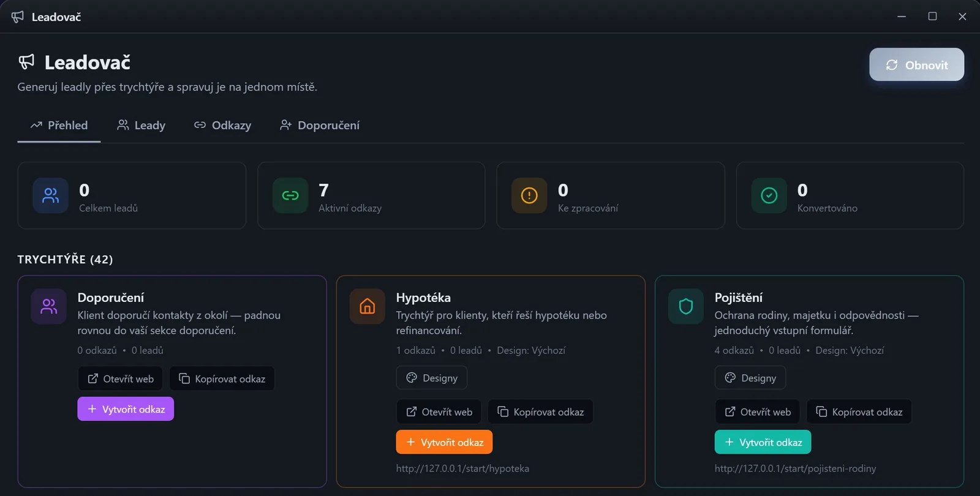
Task: Switch to the Leady tab
Action: click(x=141, y=126)
